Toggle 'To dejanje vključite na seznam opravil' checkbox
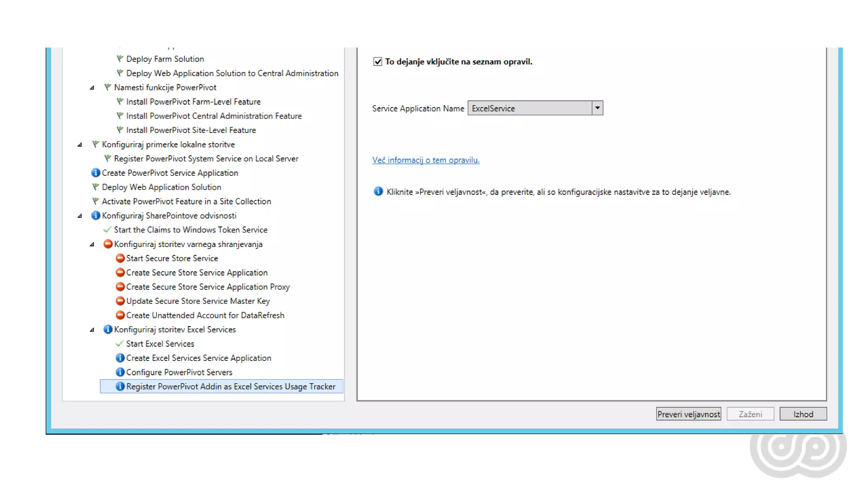The height and width of the screenshot is (488, 868). pyautogui.click(x=378, y=62)
